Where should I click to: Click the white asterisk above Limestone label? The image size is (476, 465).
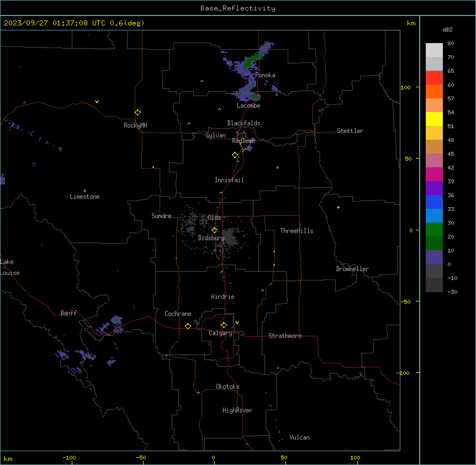point(84,191)
